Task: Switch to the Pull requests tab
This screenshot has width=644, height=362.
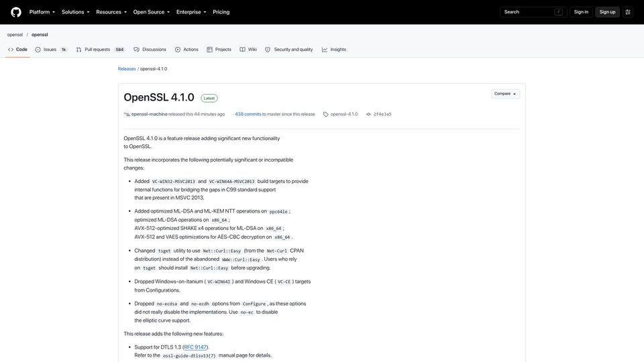Action: coord(100,50)
